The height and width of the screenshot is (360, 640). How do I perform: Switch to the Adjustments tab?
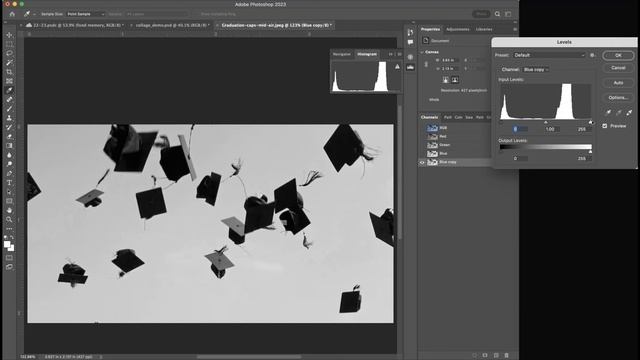tap(458, 29)
